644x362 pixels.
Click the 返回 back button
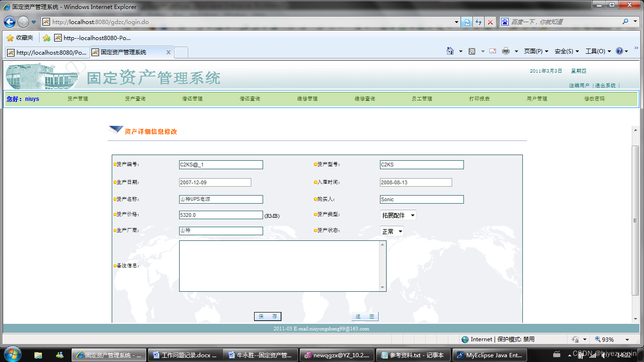click(365, 317)
